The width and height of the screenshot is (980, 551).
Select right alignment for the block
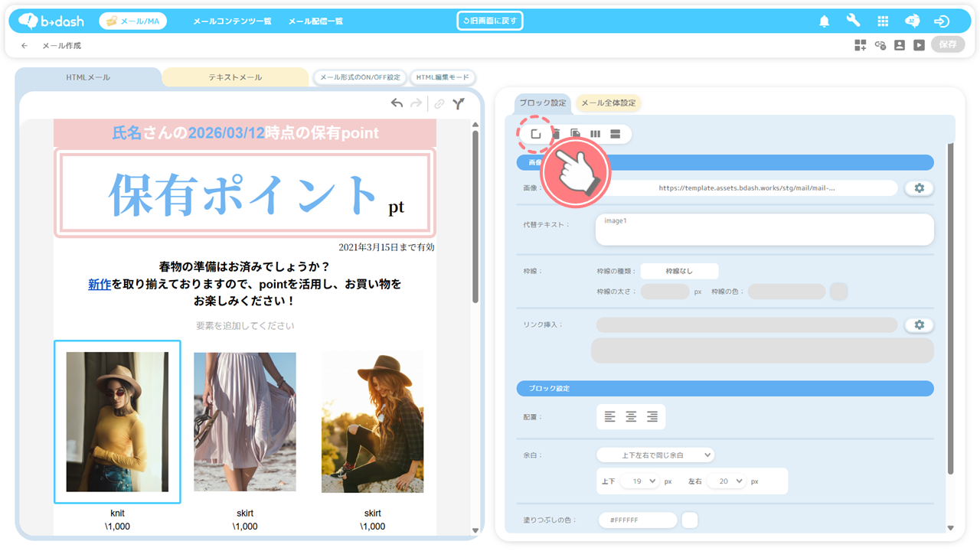tap(652, 417)
